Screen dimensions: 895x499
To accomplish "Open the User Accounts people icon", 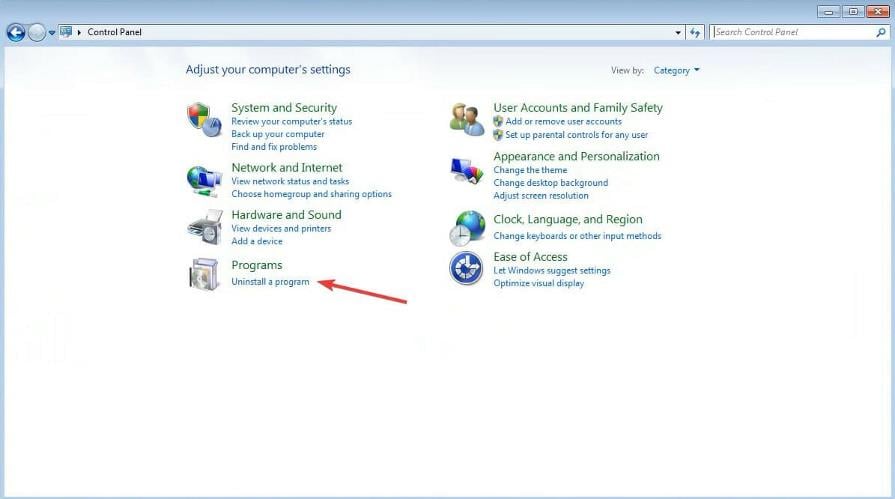I will [466, 119].
